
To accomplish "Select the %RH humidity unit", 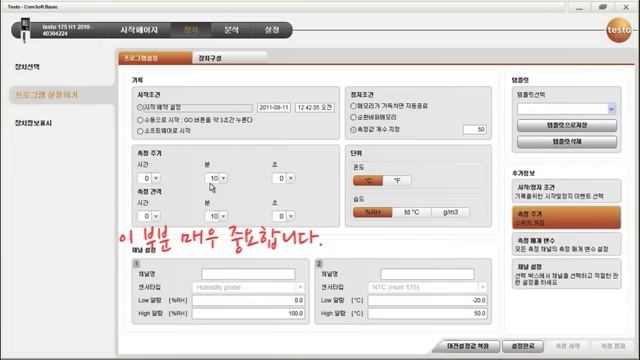I will (372, 212).
